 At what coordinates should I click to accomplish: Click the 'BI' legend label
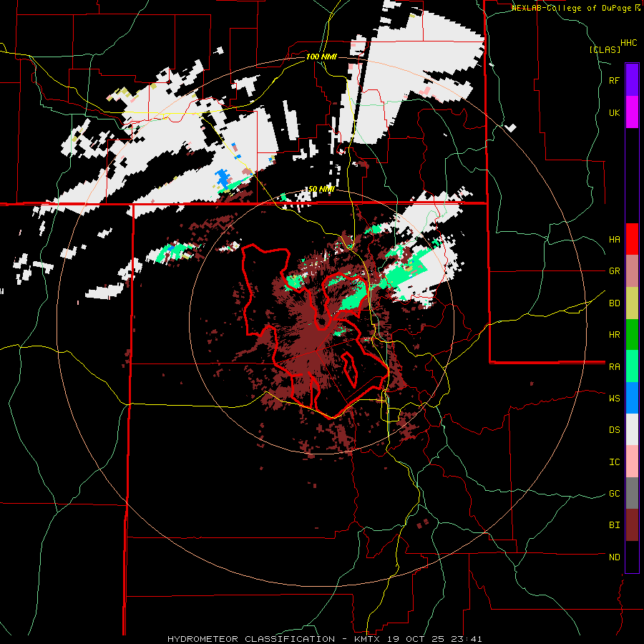point(614,525)
